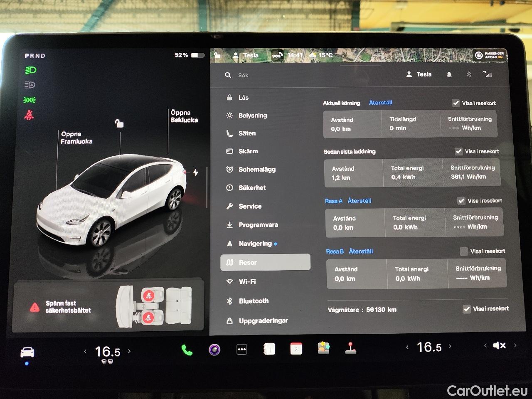This screenshot has width=532, height=399.
Task: Decrease passenger temperature with left arrow
Action: coord(407,347)
